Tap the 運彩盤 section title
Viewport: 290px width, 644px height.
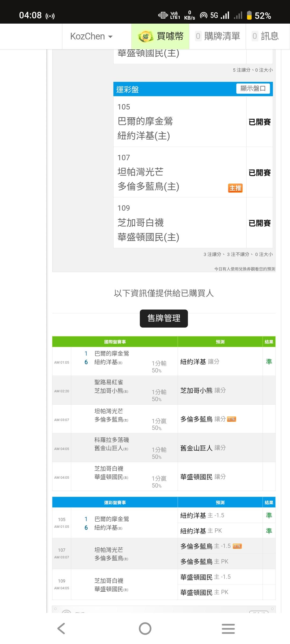tap(128, 89)
